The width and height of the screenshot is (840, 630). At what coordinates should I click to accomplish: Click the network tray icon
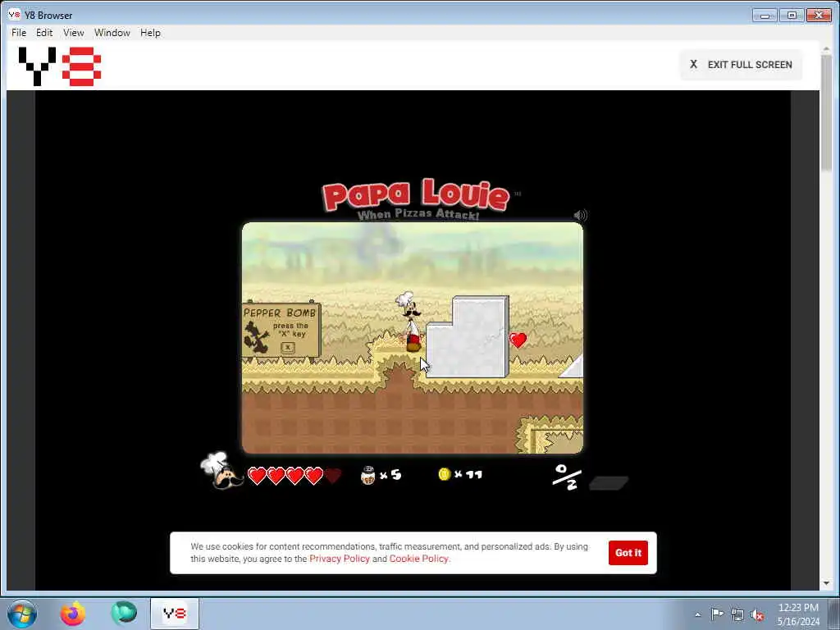pyautogui.click(x=737, y=614)
